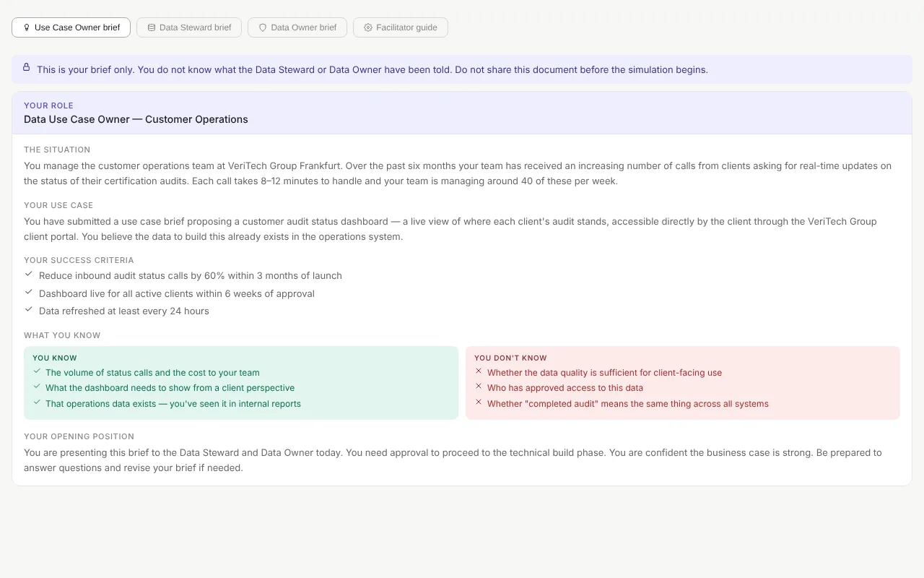This screenshot has width=924, height=578.
Task: Click the lock icon in the privacy notice
Action: coord(27,67)
